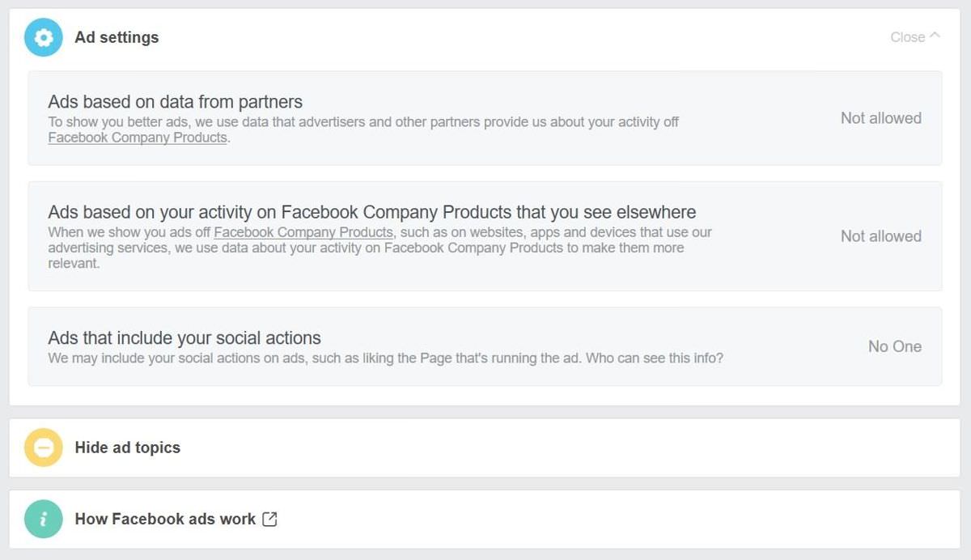This screenshot has height=560, width=971.
Task: Click the green info icon
Action: [44, 519]
